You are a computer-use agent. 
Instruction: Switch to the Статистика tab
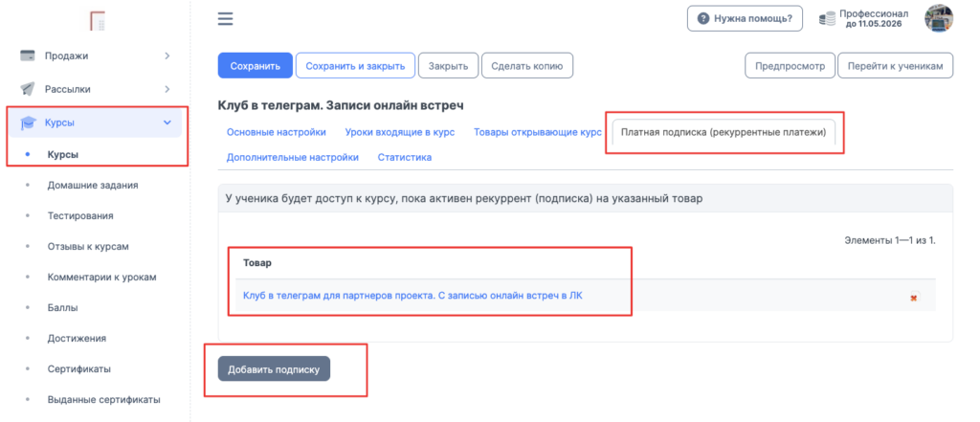(x=404, y=157)
